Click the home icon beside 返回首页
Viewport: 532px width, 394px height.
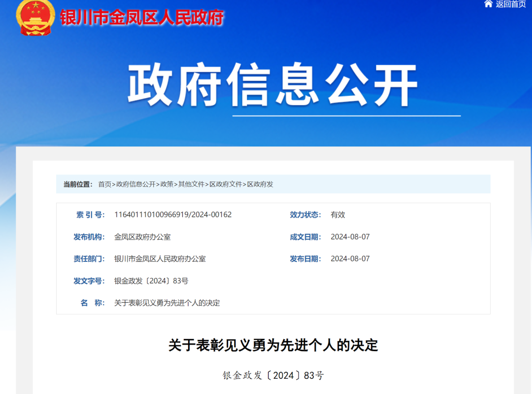488,5
